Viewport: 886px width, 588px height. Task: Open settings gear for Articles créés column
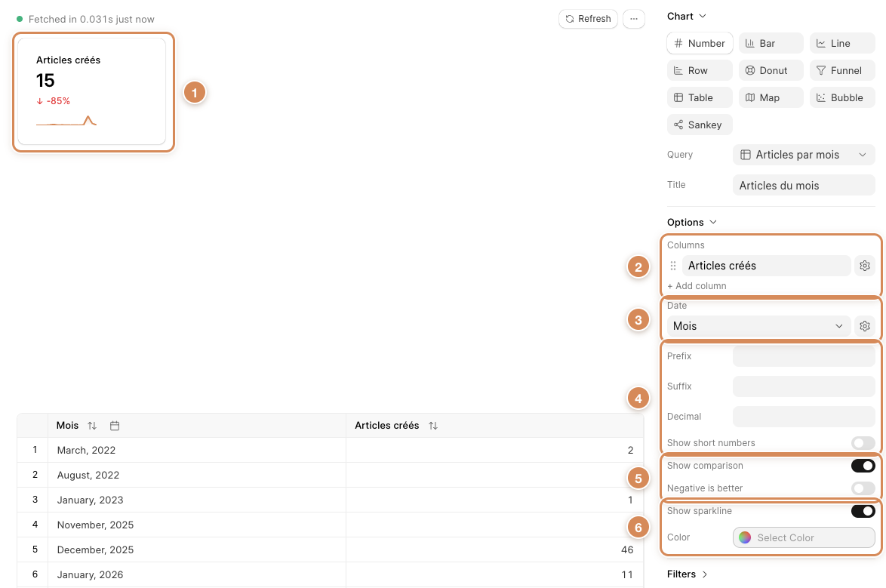pyautogui.click(x=865, y=266)
